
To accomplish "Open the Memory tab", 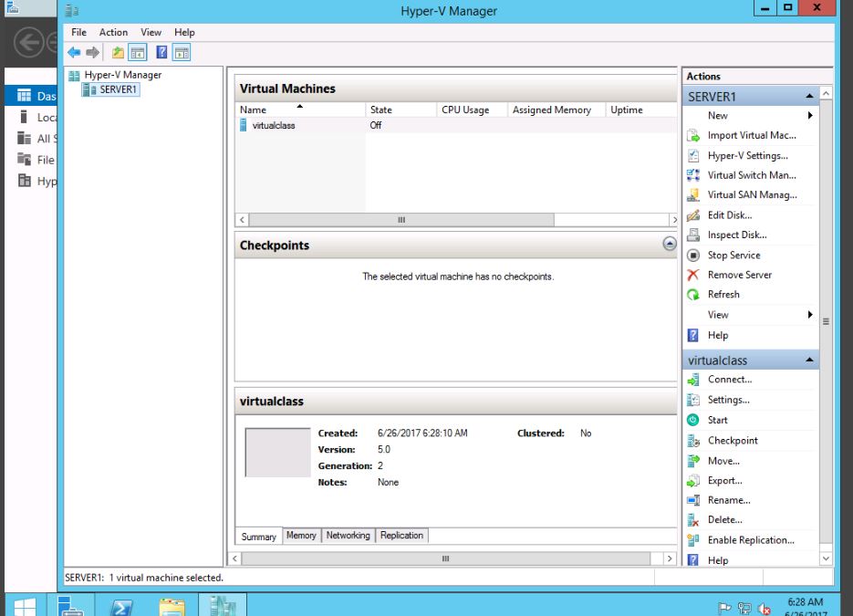I will click(301, 536).
